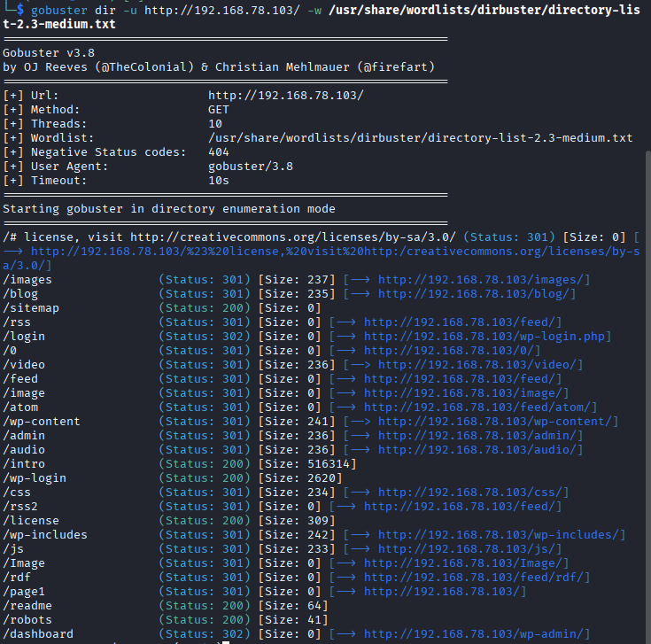
Task: Click the /js/ redirect URL
Action: click(x=469, y=549)
